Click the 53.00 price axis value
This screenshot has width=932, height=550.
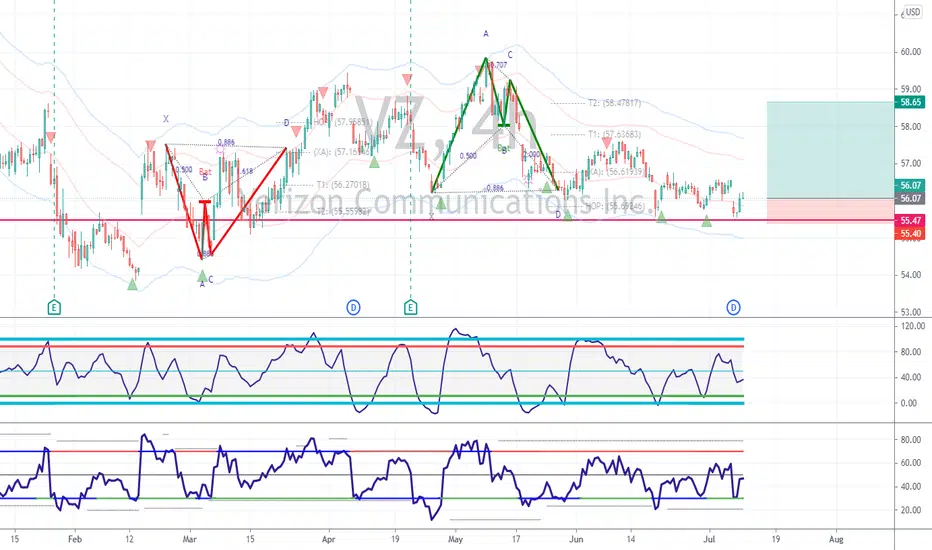(x=911, y=312)
